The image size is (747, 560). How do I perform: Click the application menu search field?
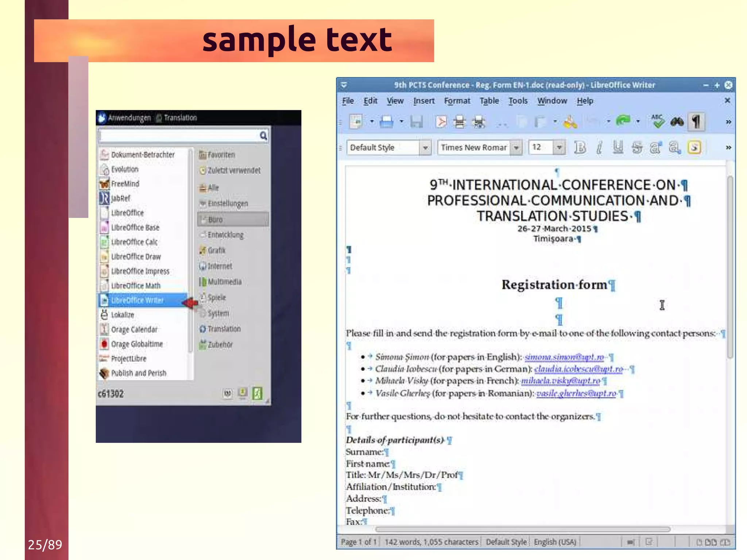tap(179, 136)
